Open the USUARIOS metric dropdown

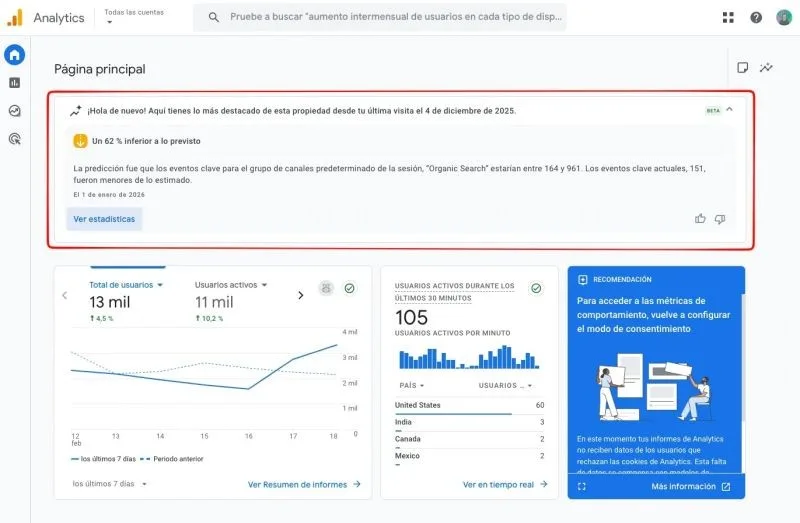pos(505,385)
